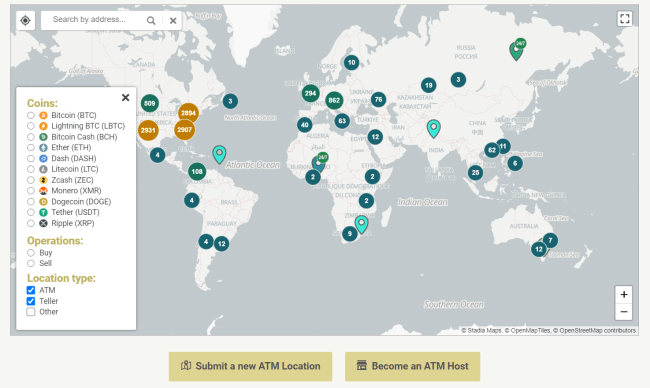Click Submit a new ATM Location
650x388 pixels.
250,366
